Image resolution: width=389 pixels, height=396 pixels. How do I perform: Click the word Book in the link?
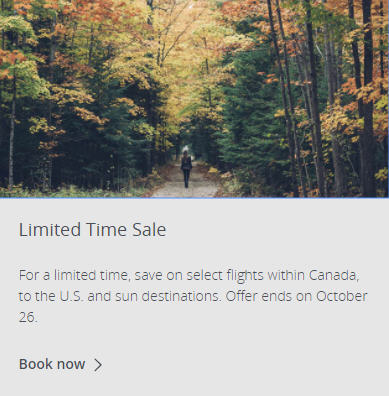click(32, 364)
